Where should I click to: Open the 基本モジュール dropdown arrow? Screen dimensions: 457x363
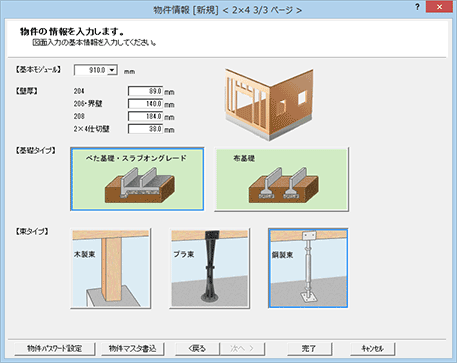click(x=112, y=70)
